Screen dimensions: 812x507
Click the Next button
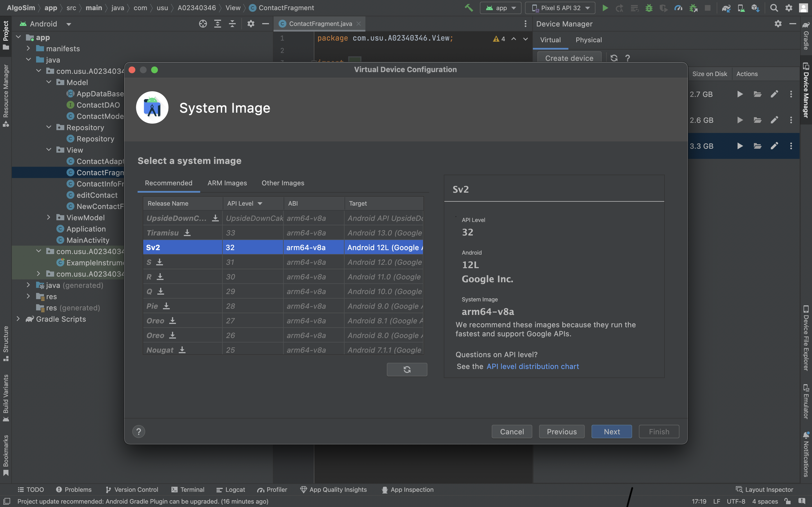(x=611, y=432)
